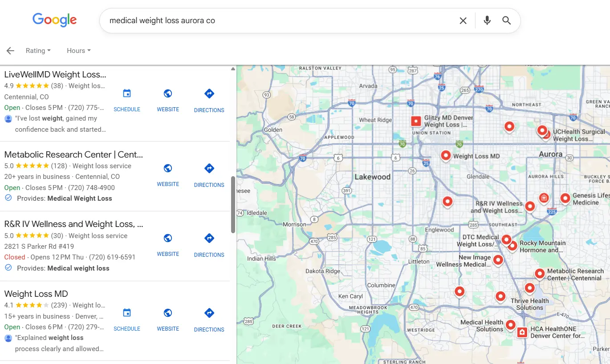
Task: Open the Metabolic Research Center listing title
Action: [x=73, y=154]
